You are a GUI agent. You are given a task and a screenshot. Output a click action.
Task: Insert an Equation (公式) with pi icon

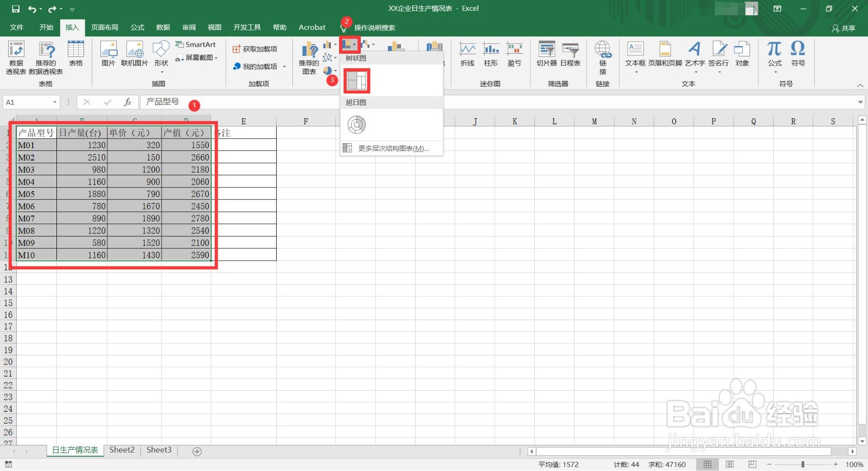(x=775, y=56)
